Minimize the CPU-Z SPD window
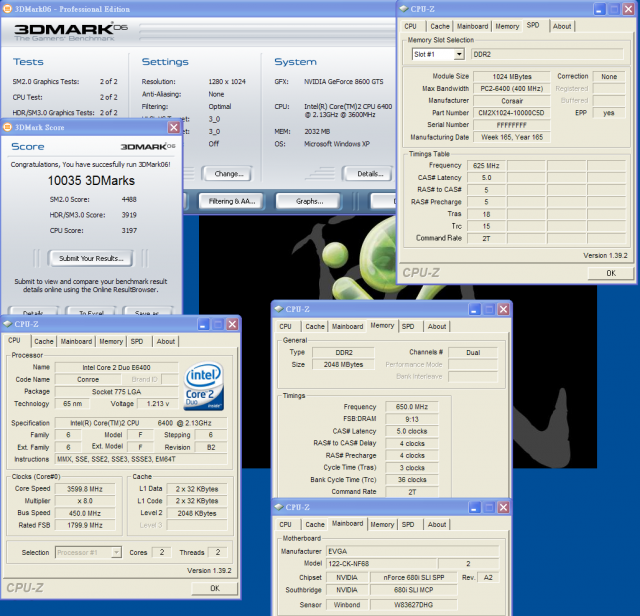The width and height of the screenshot is (640, 616). (x=599, y=9)
